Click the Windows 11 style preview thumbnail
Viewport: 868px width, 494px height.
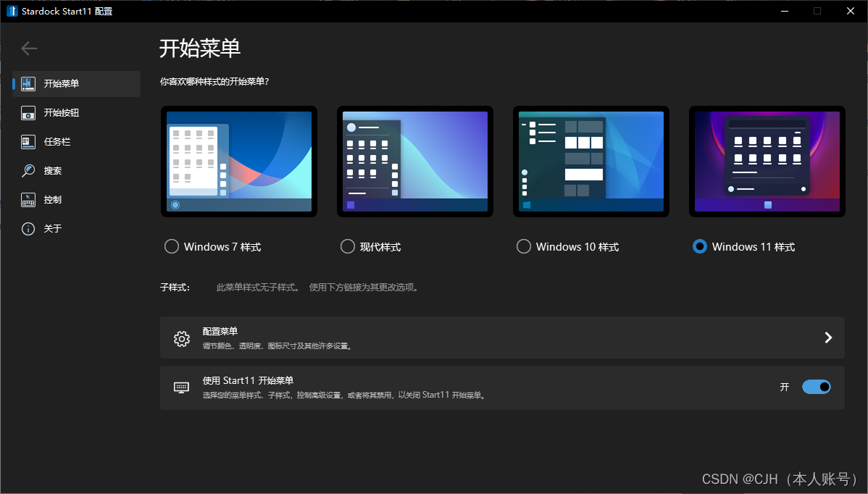(x=767, y=161)
